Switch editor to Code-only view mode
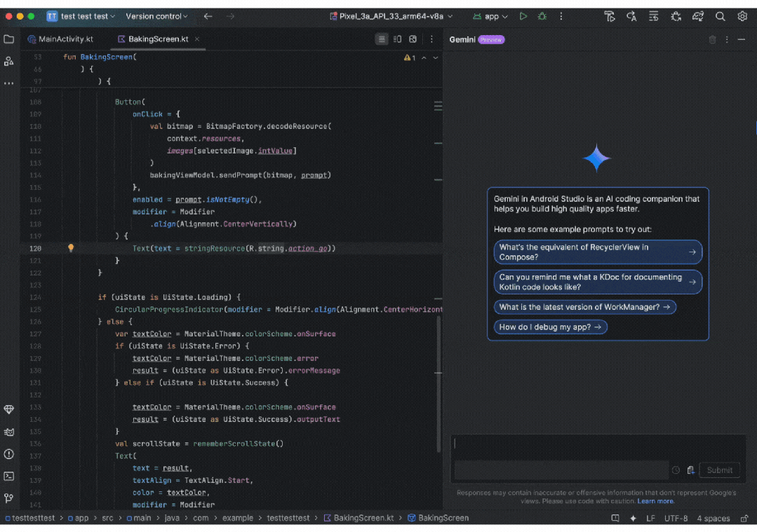This screenshot has width=757, height=532. tap(381, 39)
